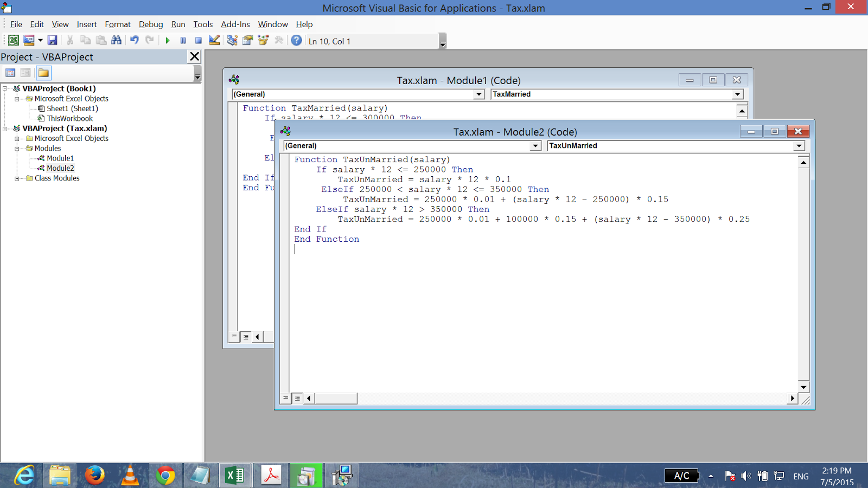Open the Properties Window toolbar icon
Image resolution: width=868 pixels, height=488 pixels.
[248, 41]
